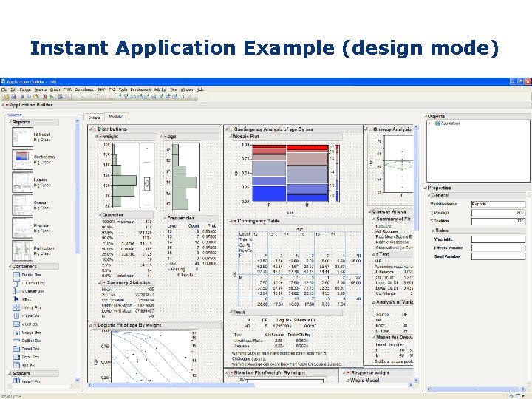Click the Paste toolbar icon
This screenshot has height=399, width=532.
point(35,97)
